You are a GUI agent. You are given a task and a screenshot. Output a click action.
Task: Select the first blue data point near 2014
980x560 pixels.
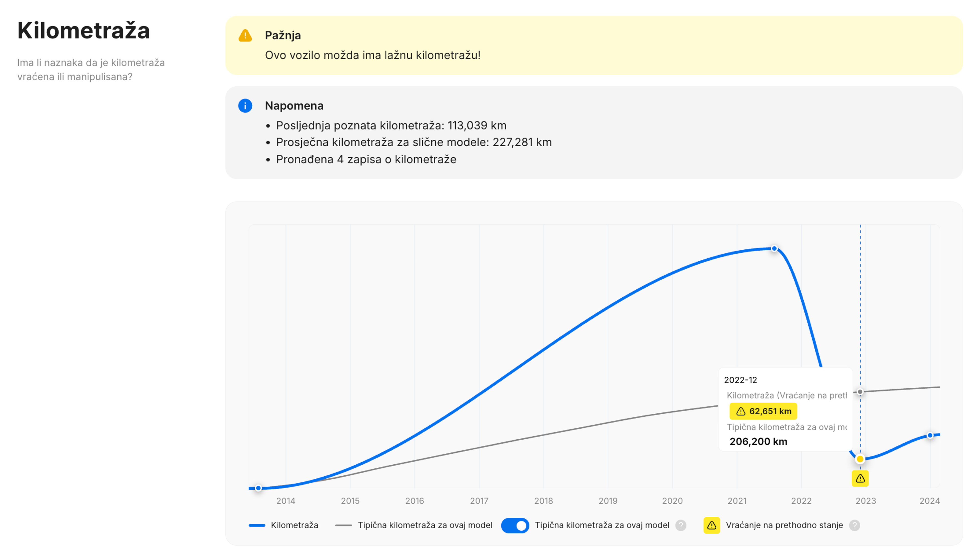pos(258,488)
